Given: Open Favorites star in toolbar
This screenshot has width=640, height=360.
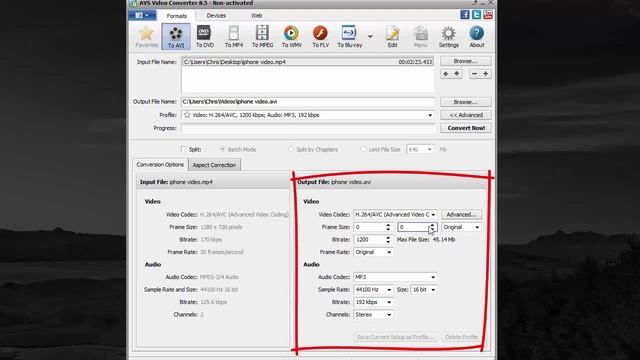Looking at the screenshot, I should click(147, 37).
